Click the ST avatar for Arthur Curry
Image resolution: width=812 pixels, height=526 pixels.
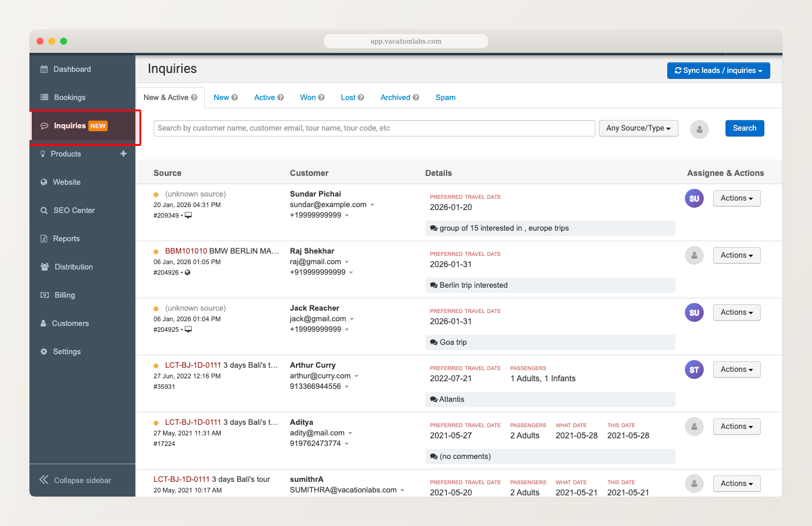coord(694,369)
